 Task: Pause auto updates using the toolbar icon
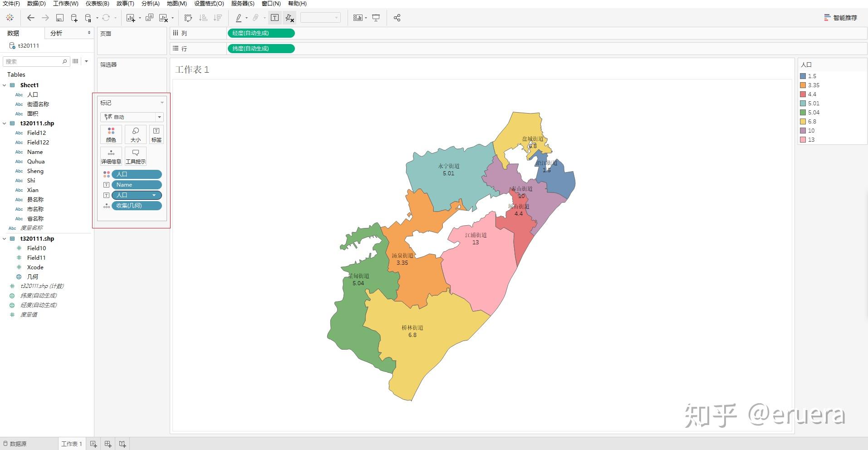click(88, 18)
